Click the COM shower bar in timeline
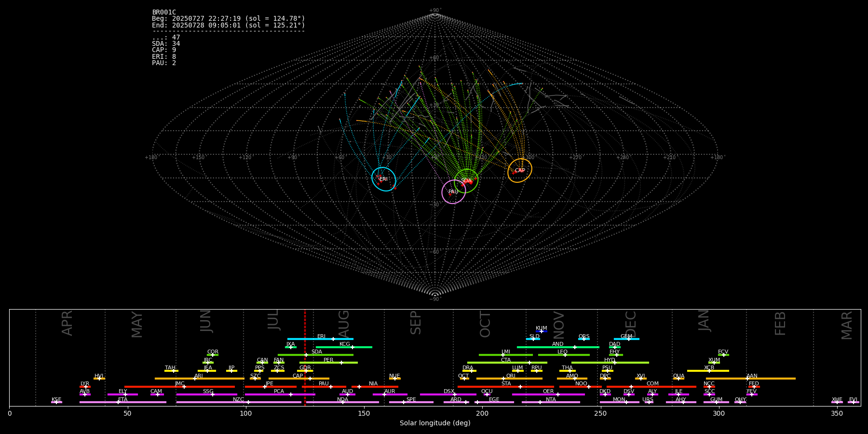Viewport: 868px width, 434px height. (x=652, y=387)
